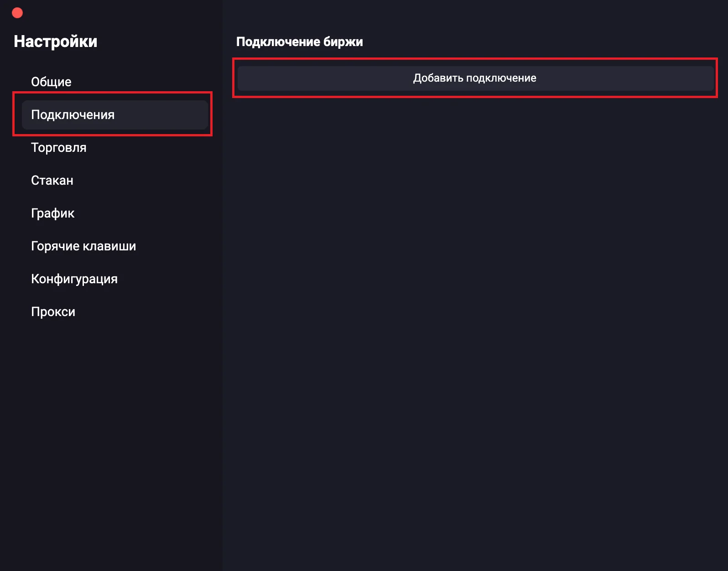Click the Настройки sidebar title
The image size is (728, 571).
click(55, 42)
